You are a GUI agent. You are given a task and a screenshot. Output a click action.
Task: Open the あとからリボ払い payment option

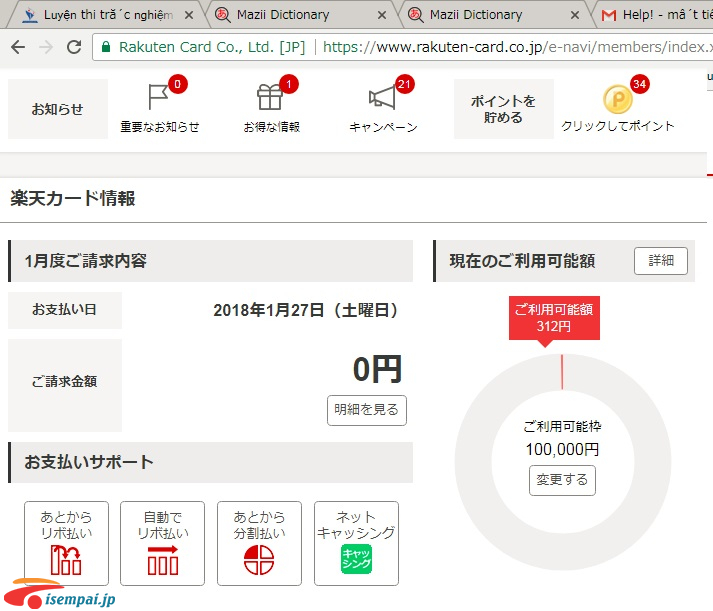(x=66, y=543)
